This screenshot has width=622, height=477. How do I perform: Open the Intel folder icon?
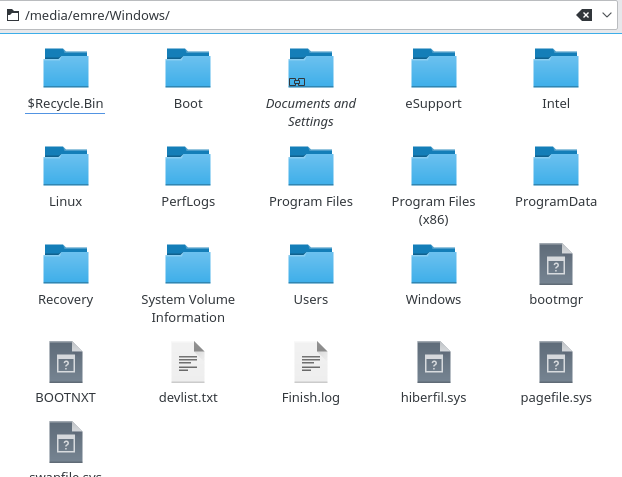tap(556, 67)
